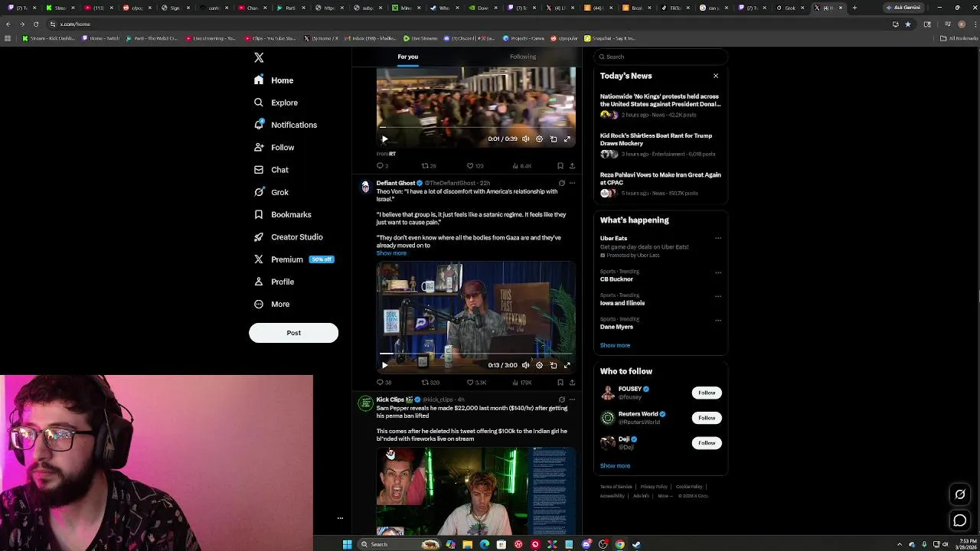Open Kid Rock boat rant news story
Image resolution: width=980 pixels, height=551 pixels.
[661, 145]
